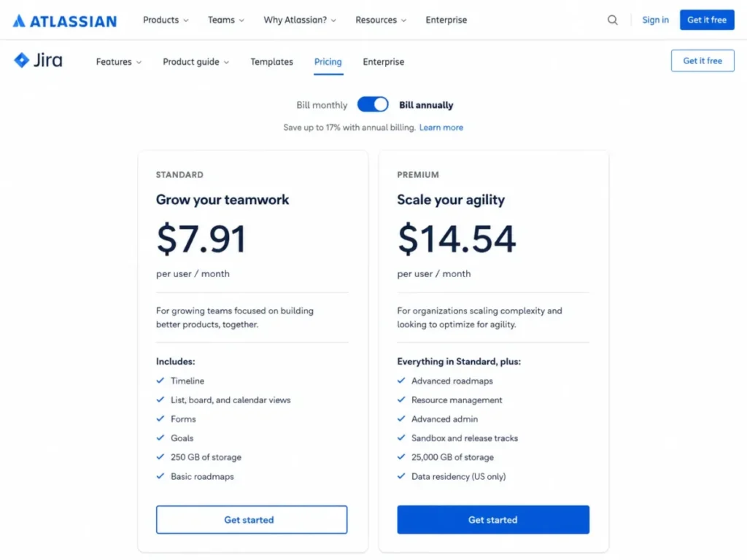The width and height of the screenshot is (747, 560).
Task: Click 250 GB of storage text
Action: point(206,457)
